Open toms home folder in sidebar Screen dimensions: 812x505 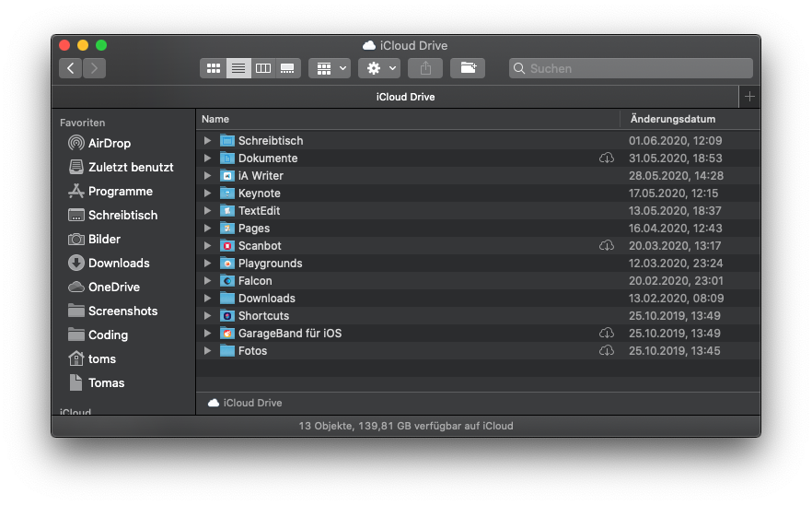coord(92,358)
